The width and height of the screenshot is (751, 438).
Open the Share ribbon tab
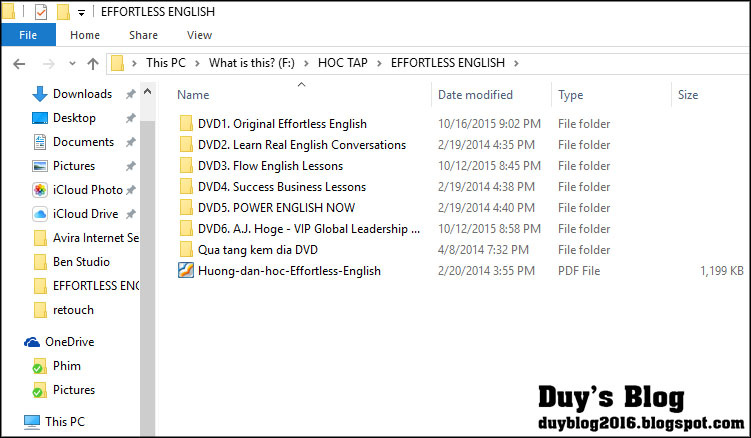click(x=143, y=35)
